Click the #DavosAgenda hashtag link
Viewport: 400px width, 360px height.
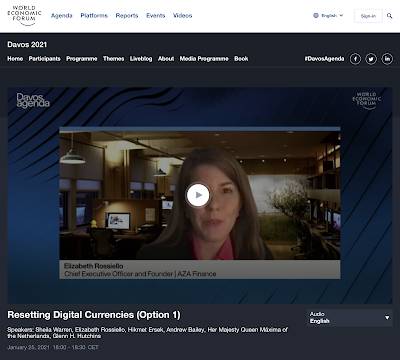[324, 59]
